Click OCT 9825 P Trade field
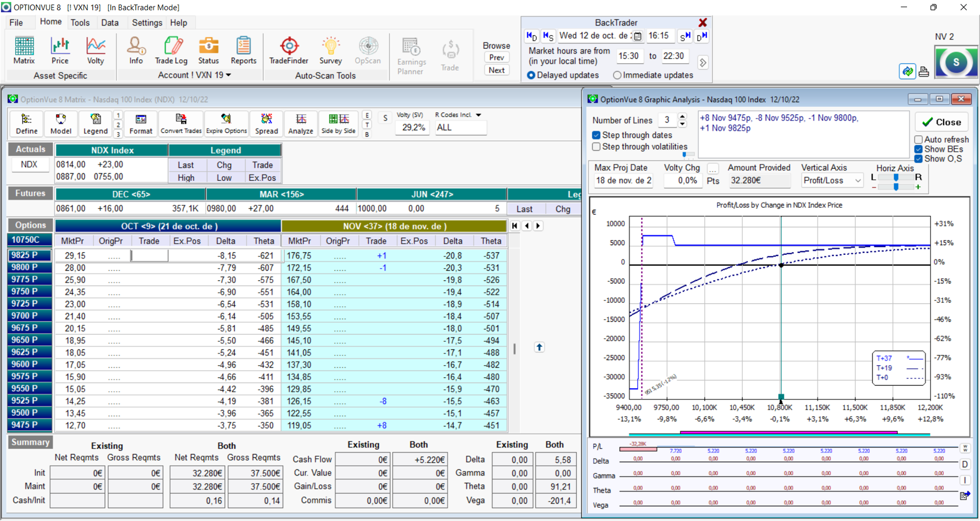Screen dimensions: 980x521 [x=149, y=255]
